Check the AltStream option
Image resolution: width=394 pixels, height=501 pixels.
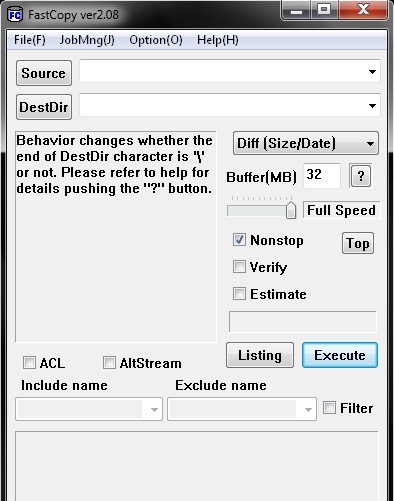coord(109,362)
